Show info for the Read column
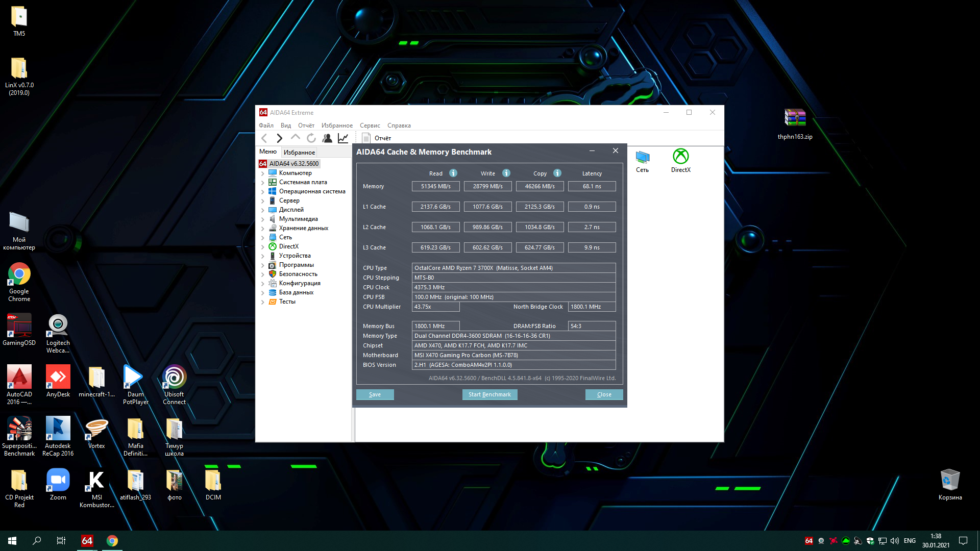Screen dimensions: 980x551 453,173
